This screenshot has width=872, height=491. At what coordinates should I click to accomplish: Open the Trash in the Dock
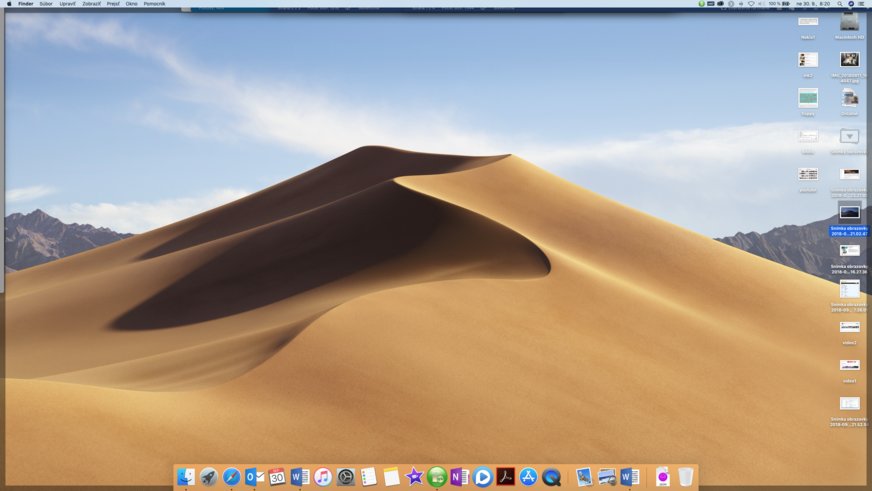pyautogui.click(x=685, y=477)
